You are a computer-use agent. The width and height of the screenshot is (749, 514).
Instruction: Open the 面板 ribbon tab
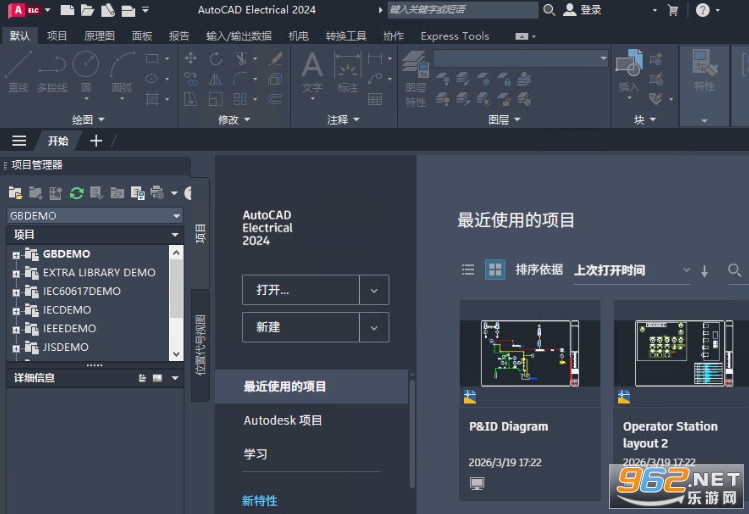[142, 36]
